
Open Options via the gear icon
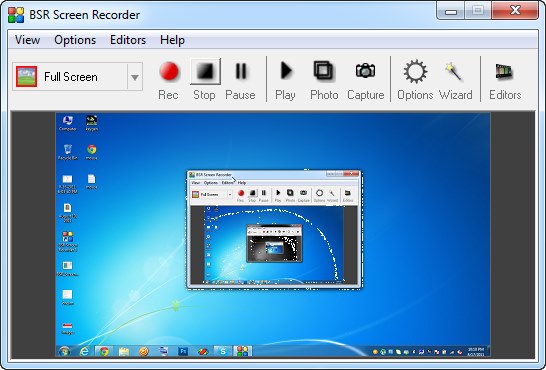[x=415, y=80]
